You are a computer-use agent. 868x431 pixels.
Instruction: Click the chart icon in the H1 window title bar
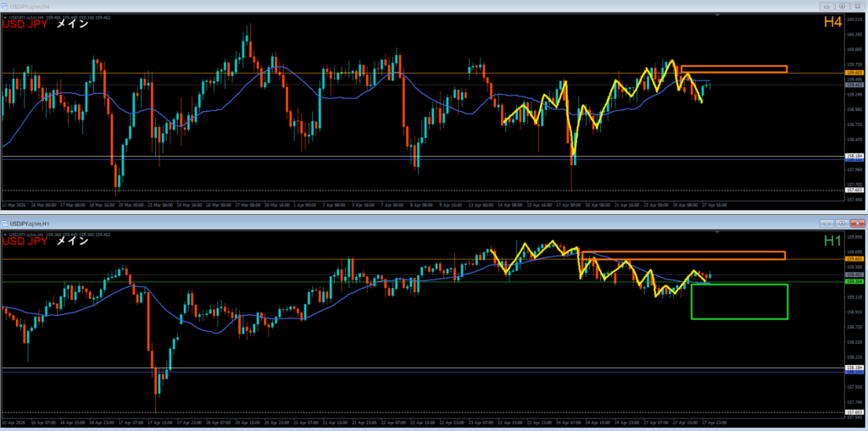click(x=5, y=224)
